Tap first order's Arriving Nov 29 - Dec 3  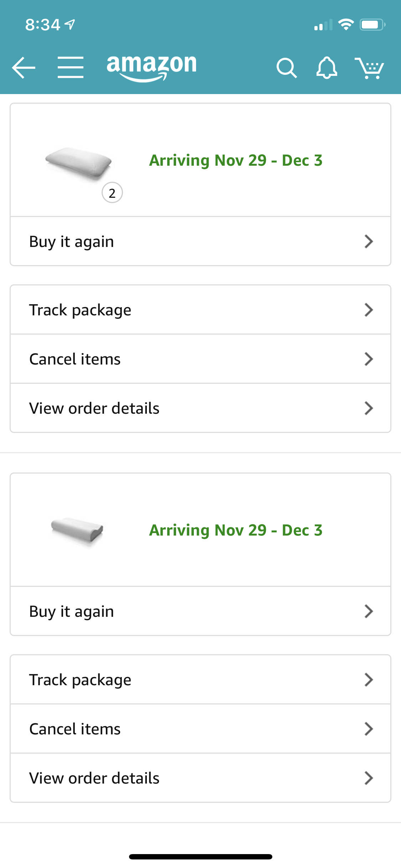tap(236, 160)
